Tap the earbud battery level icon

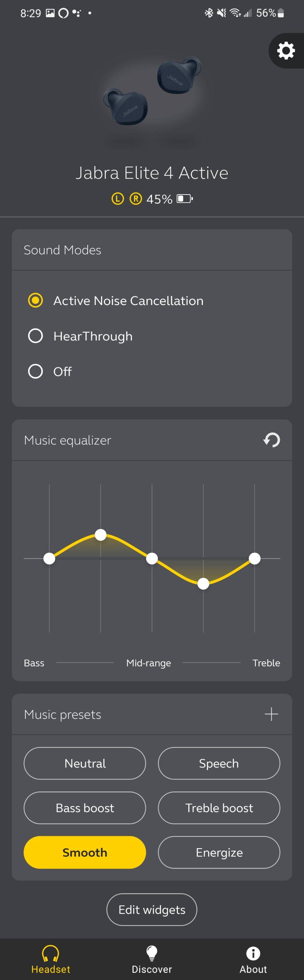click(185, 199)
